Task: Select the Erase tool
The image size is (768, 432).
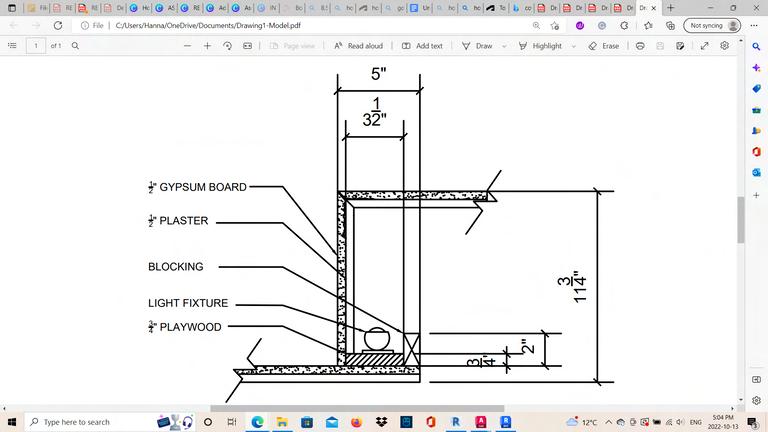Action: tap(604, 46)
